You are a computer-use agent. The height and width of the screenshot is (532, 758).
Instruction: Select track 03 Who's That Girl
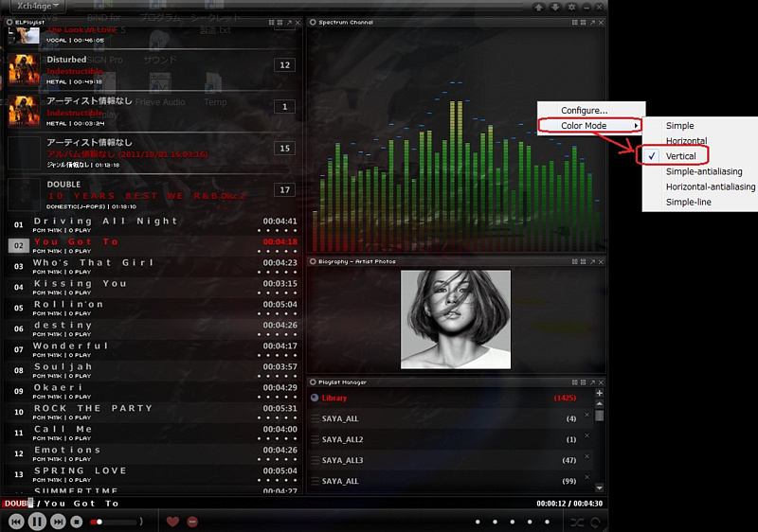click(x=153, y=267)
